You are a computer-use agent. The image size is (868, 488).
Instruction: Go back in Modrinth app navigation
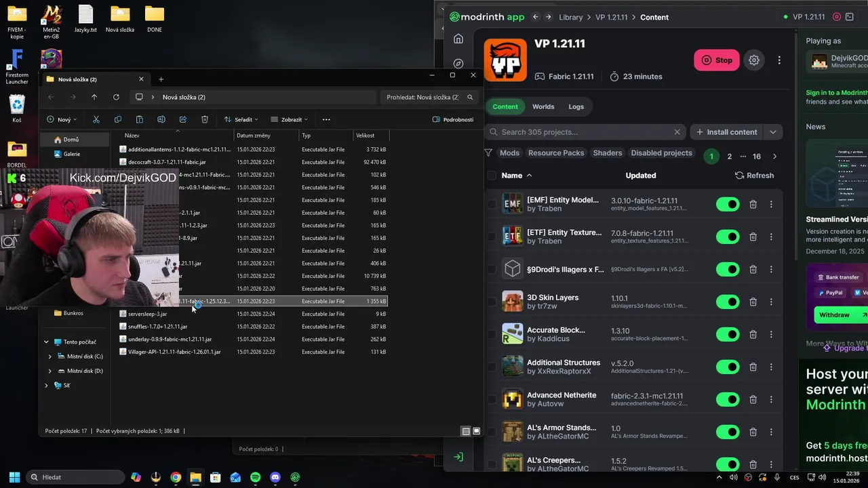536,17
